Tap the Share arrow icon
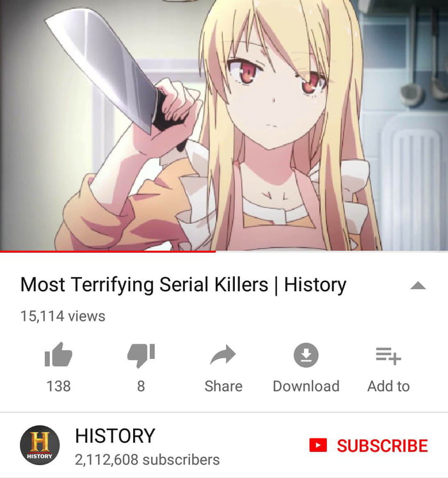Viewport: 448px width, 478px height. (223, 355)
